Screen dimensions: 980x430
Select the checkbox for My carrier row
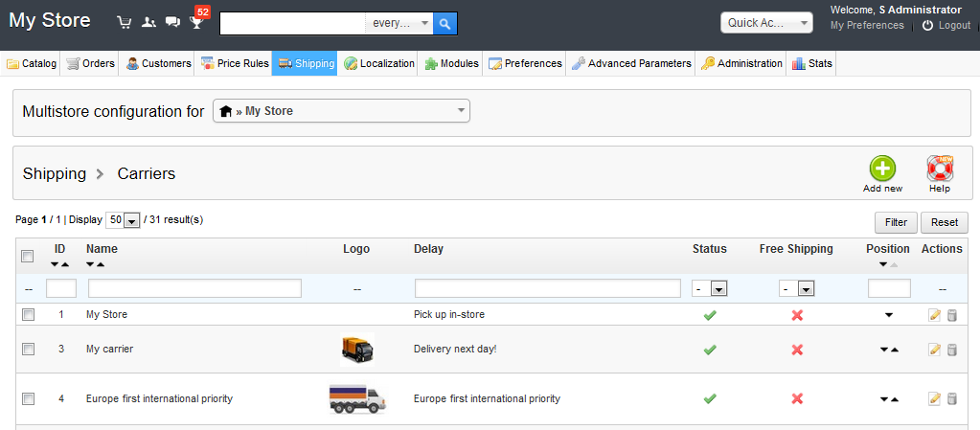coord(28,350)
